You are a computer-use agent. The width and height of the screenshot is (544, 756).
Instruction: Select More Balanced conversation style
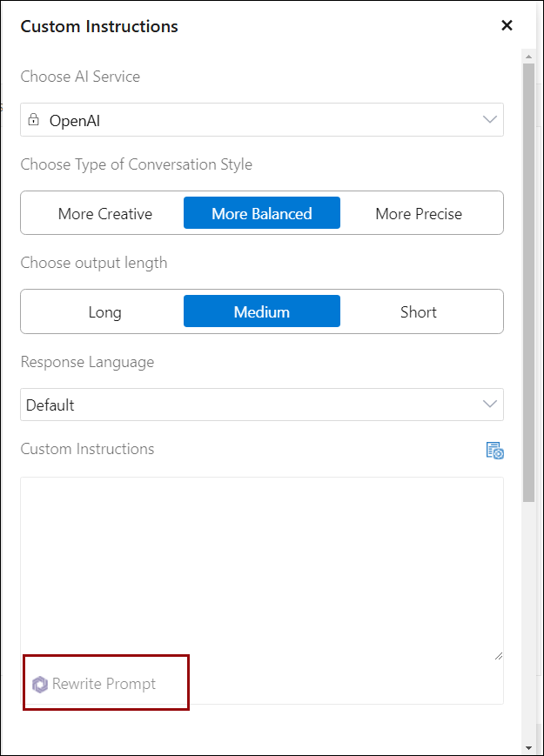(x=262, y=213)
